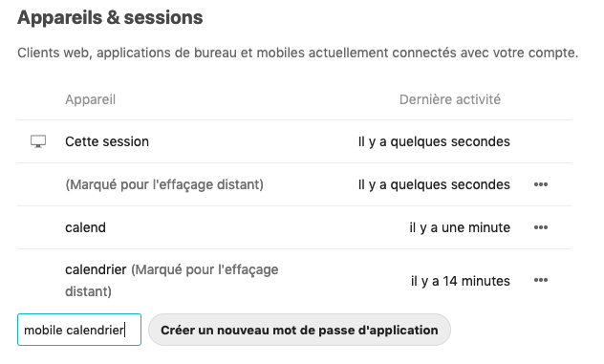Click the Clients web description text
This screenshot has width=604, height=364.
tap(298, 53)
